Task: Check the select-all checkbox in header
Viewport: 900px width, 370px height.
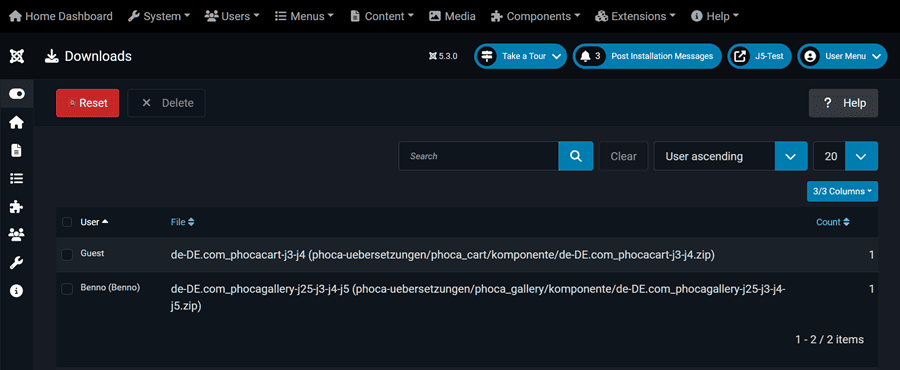Action: 67,222
